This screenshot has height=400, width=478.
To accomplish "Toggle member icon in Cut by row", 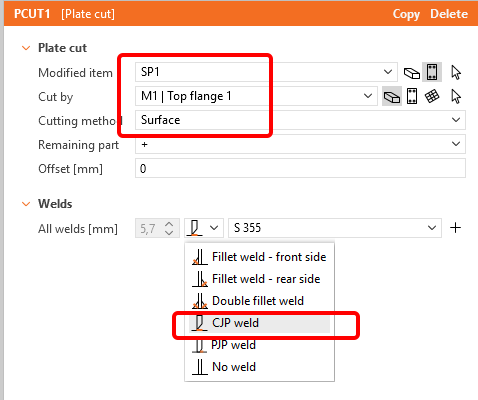I will 392,97.
